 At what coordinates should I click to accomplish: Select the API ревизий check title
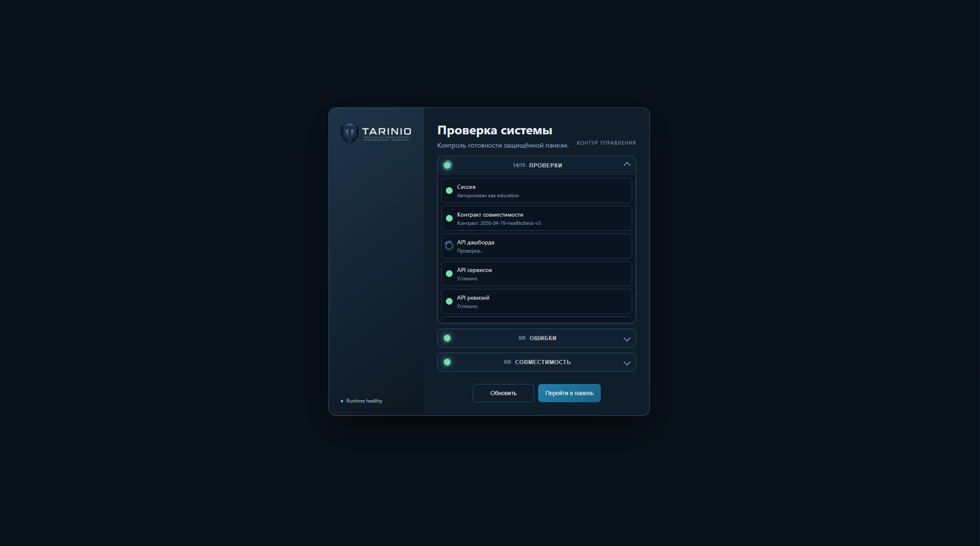click(473, 298)
